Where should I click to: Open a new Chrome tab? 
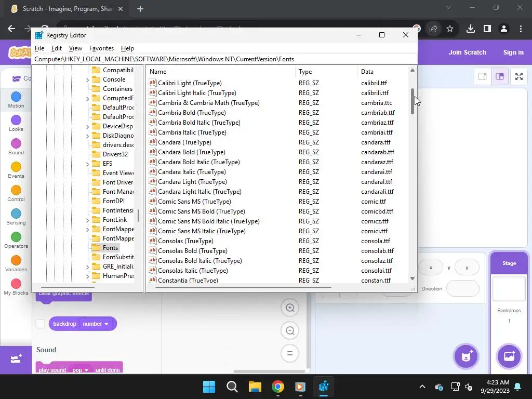pos(140,9)
